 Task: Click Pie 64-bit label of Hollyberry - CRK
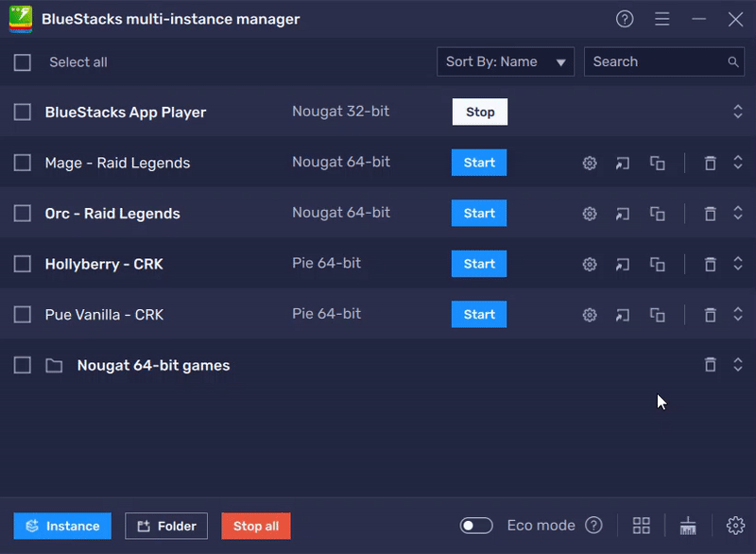click(326, 263)
